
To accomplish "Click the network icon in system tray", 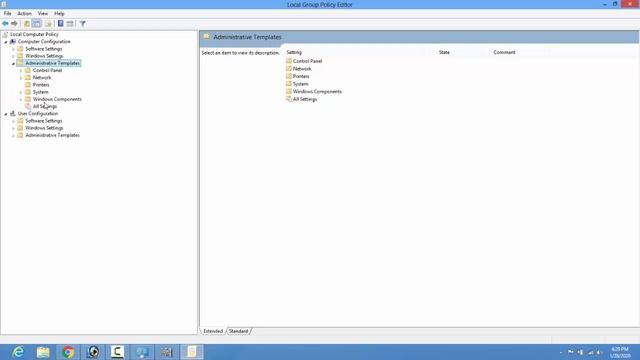I will coord(590,352).
